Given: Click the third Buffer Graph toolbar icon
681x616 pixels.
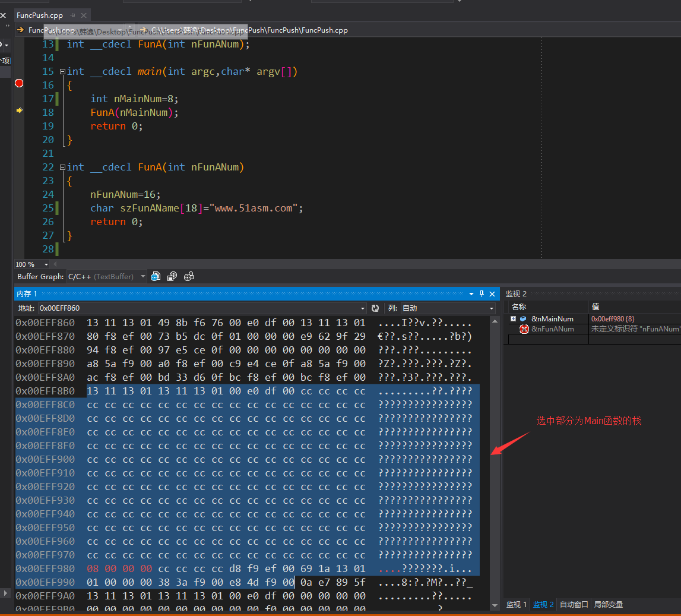Looking at the screenshot, I should coord(189,276).
